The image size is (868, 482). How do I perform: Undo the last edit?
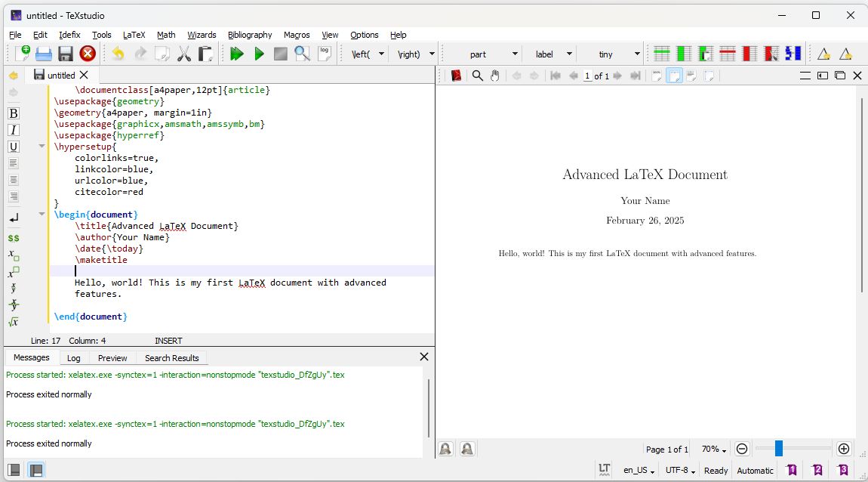pyautogui.click(x=117, y=54)
